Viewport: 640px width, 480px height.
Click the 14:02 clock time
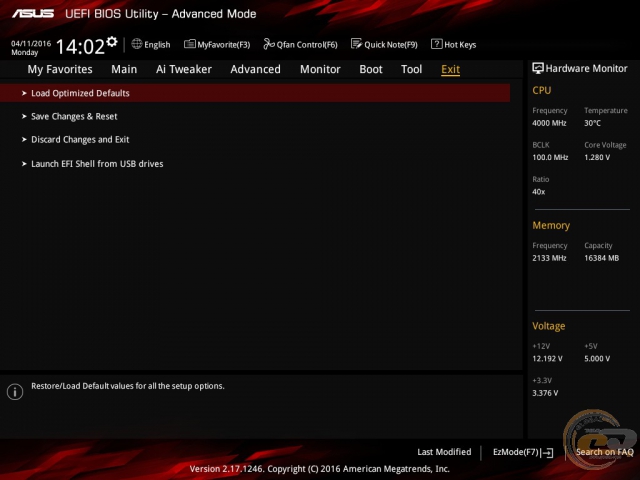pos(80,47)
